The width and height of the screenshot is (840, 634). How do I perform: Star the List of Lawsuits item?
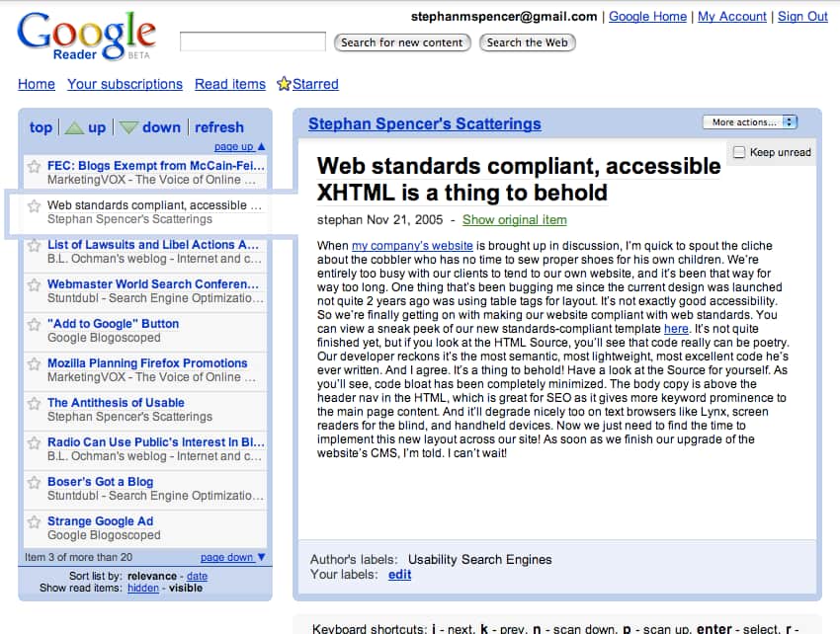point(35,245)
